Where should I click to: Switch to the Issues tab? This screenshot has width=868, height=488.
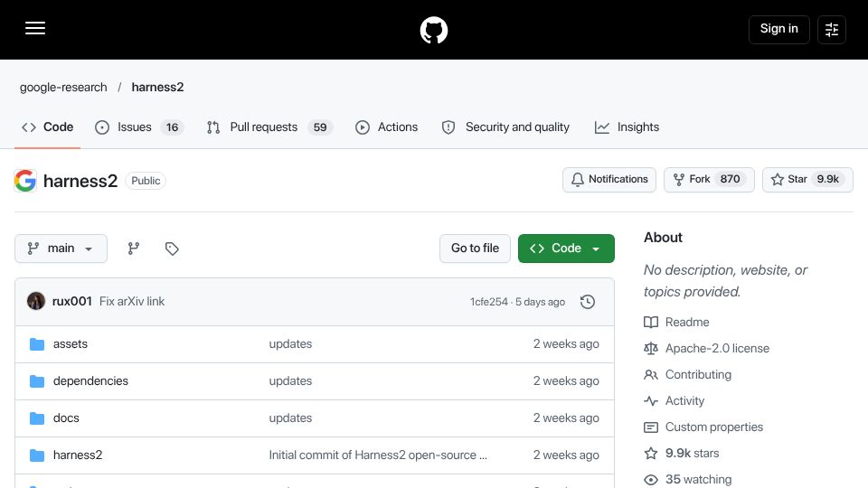pyautogui.click(x=139, y=127)
